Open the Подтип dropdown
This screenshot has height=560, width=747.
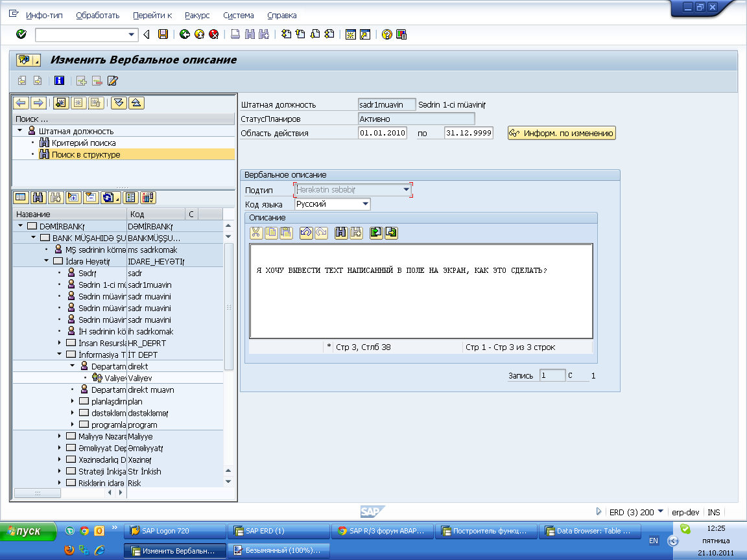click(x=407, y=189)
